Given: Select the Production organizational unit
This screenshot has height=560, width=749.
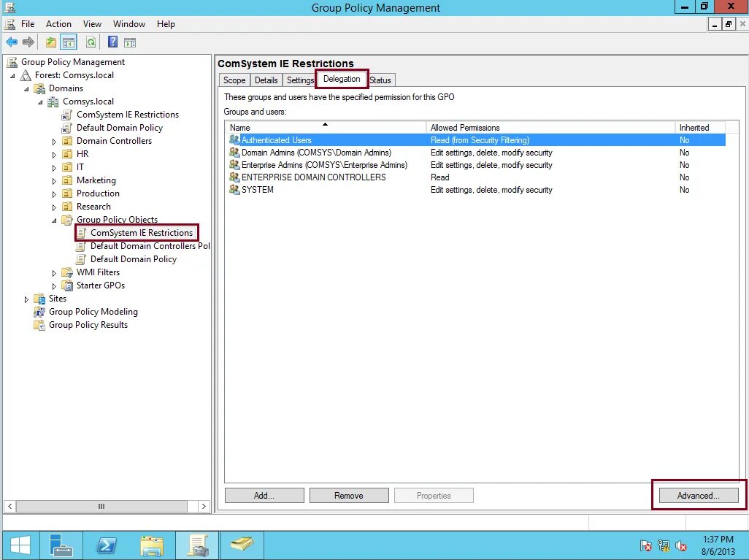Looking at the screenshot, I should (98, 193).
